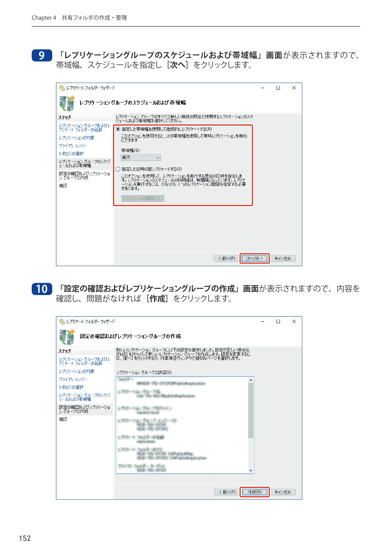Screen dimensions: 392x554
Task: Maximize the upper wizard window
Action: (278, 88)
